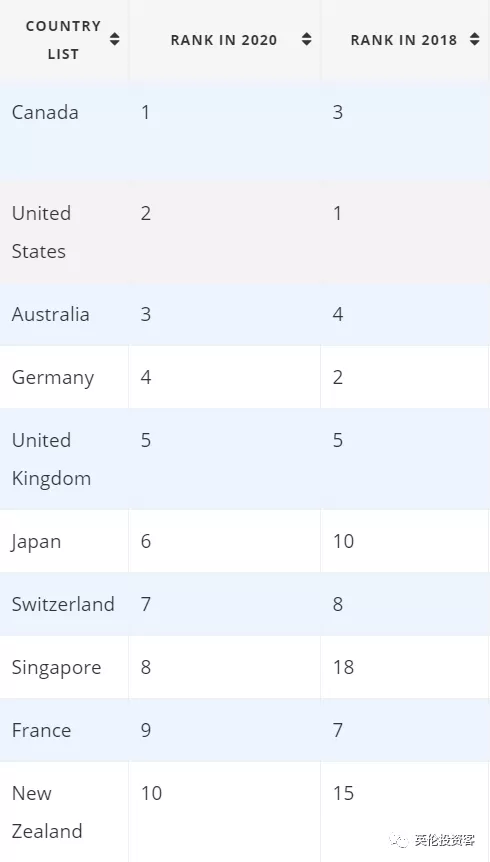
Task: Click the Rank in 2020 header text
Action: [224, 40]
